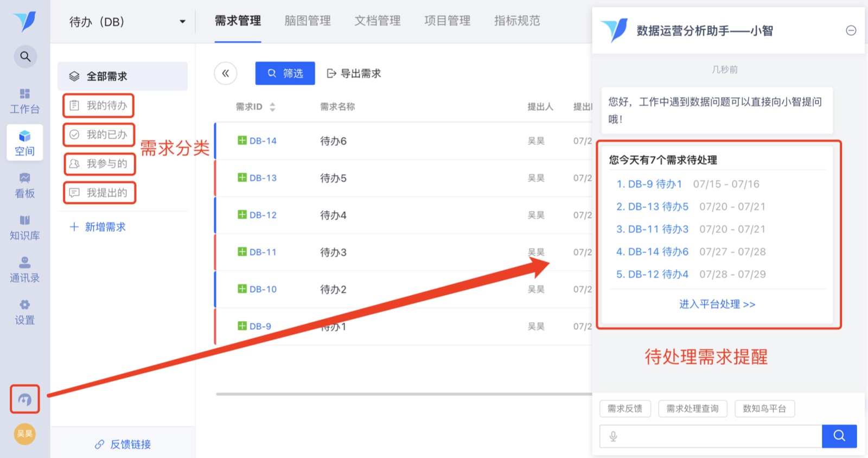
Task: Select the 我提出的 category
Action: (99, 193)
